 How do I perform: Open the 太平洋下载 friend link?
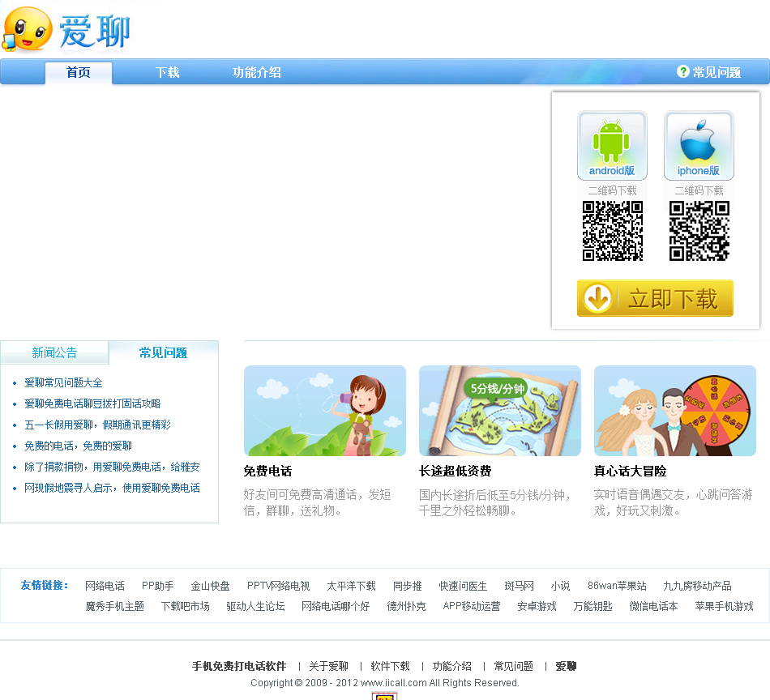click(x=351, y=586)
